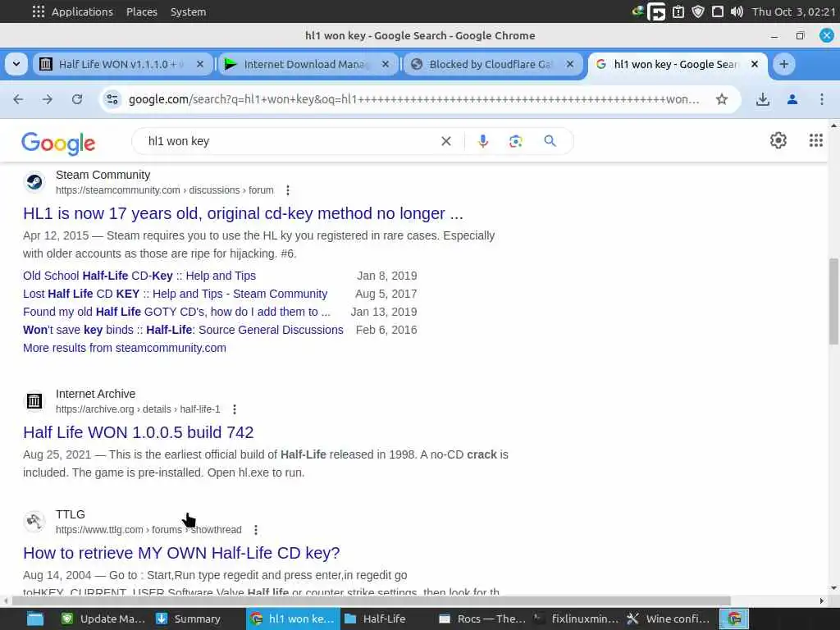
Task: Bookmark this page with the star icon
Action: click(722, 99)
